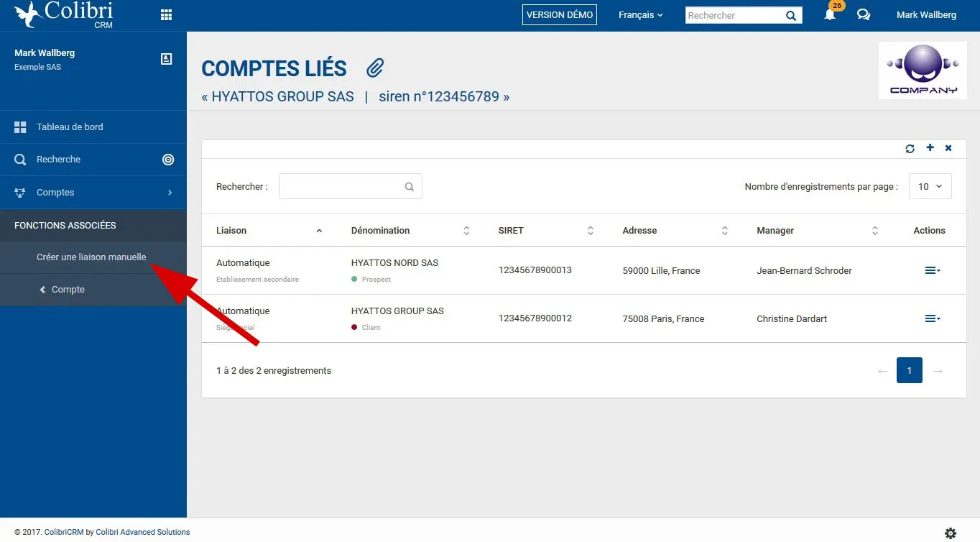The image size is (980, 542).
Task: Sort by Adresse column
Action: point(675,231)
